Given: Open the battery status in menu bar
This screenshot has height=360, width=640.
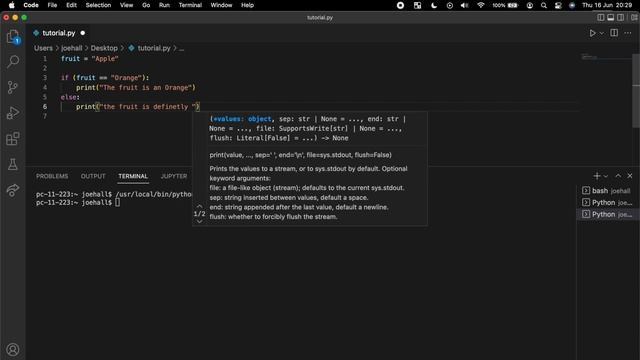Looking at the screenshot, I should (x=505, y=5).
